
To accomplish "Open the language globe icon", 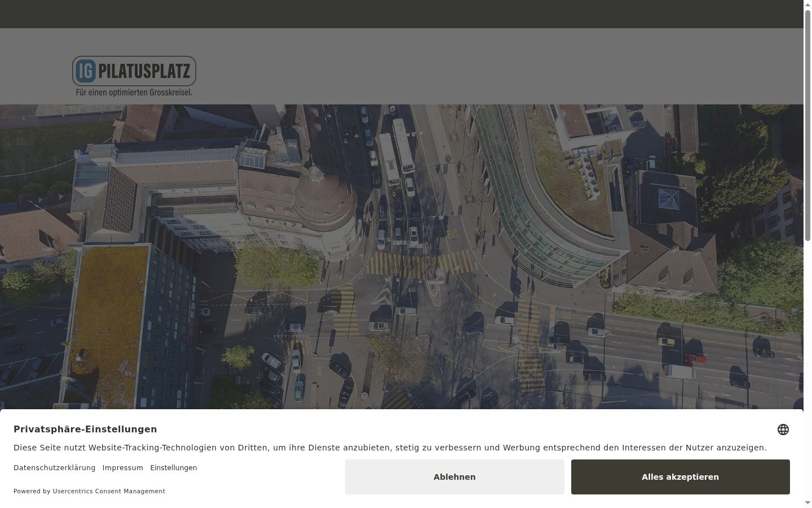I will tap(783, 430).
